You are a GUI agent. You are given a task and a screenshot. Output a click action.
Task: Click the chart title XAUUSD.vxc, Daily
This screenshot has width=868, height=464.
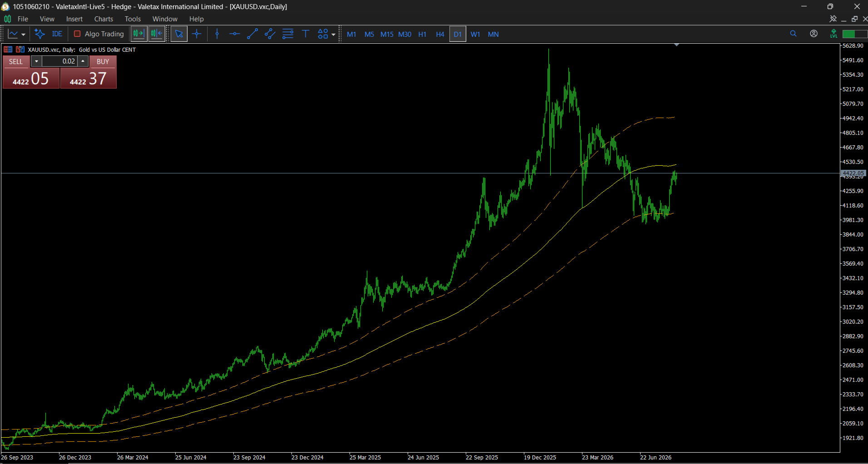51,50
